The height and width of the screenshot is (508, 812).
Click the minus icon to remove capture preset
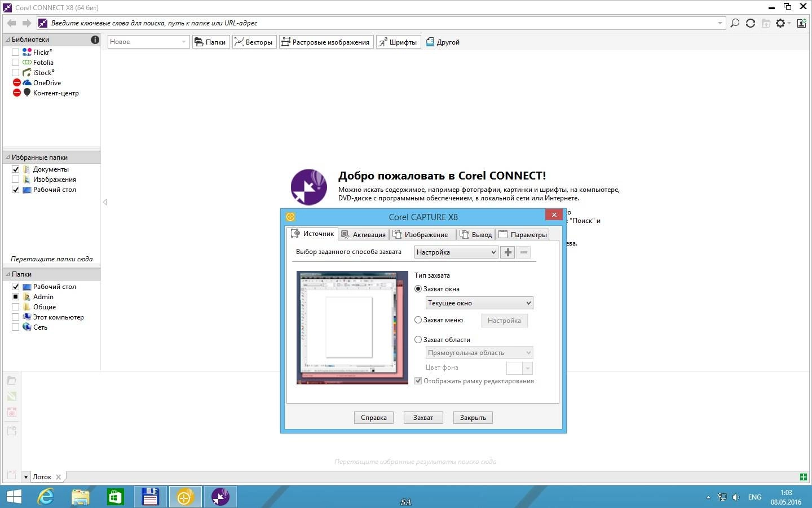tap(524, 252)
